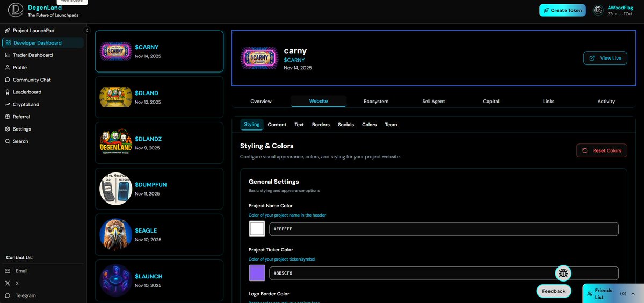Click the Referral gift icon
Screen dimensions: 644x303
pos(8,117)
